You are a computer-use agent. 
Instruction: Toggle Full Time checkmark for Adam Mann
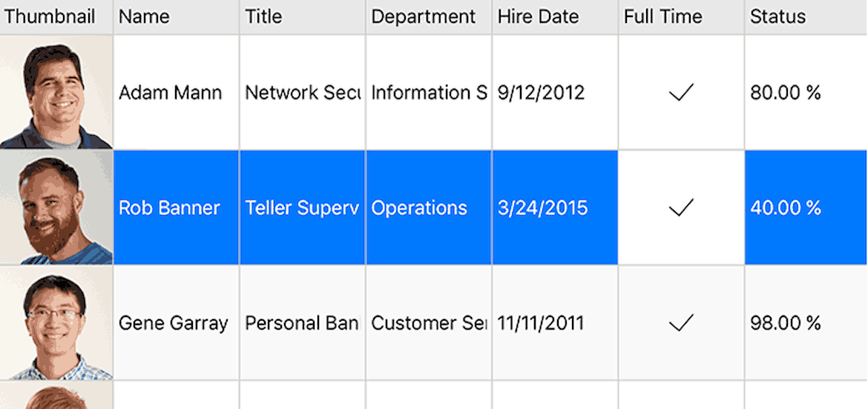click(x=681, y=93)
